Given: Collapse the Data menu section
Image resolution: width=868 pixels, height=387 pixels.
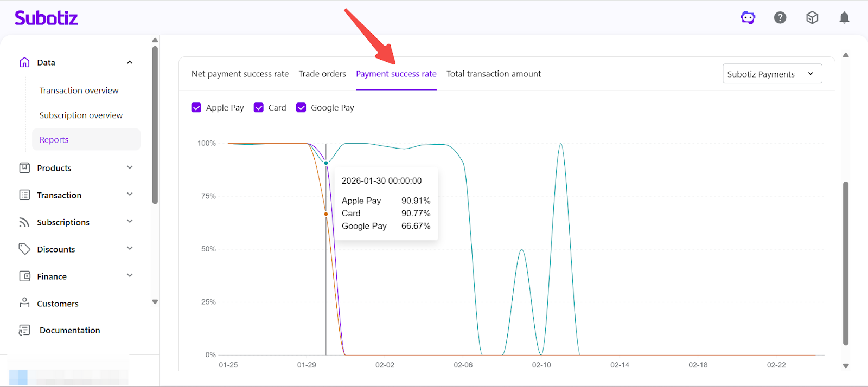Looking at the screenshot, I should point(130,62).
